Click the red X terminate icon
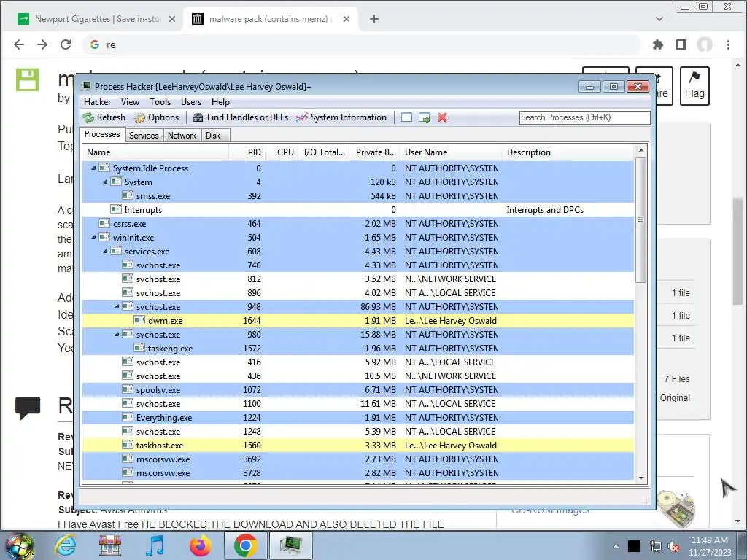747x560 pixels. [442, 117]
